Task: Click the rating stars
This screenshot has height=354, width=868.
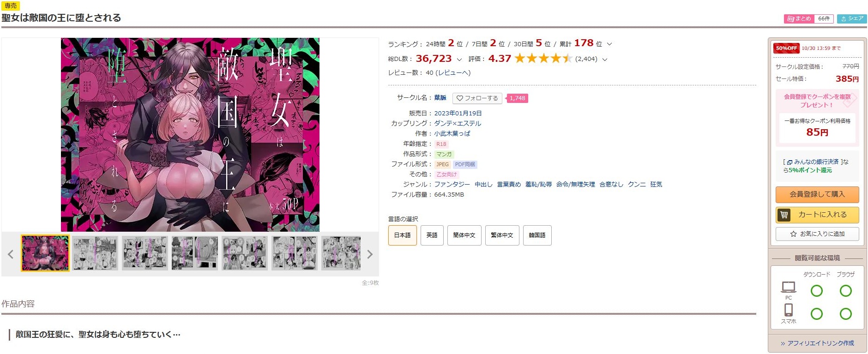Action: 543,59
